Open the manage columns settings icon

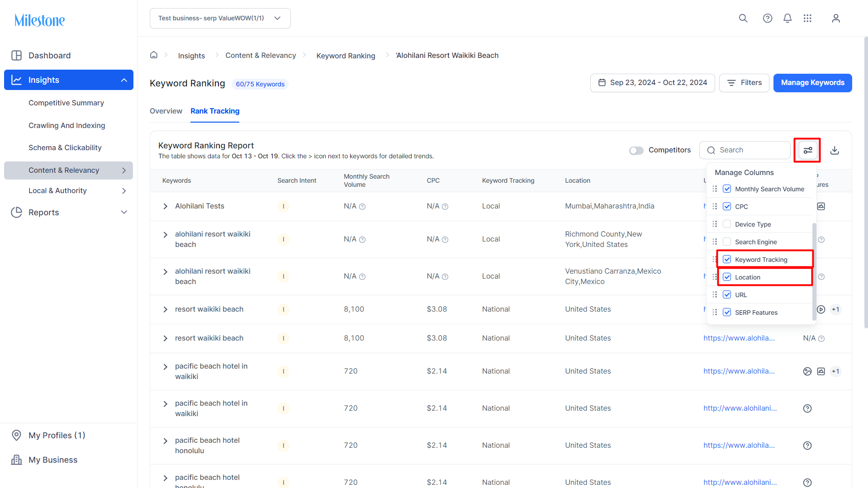pyautogui.click(x=808, y=150)
